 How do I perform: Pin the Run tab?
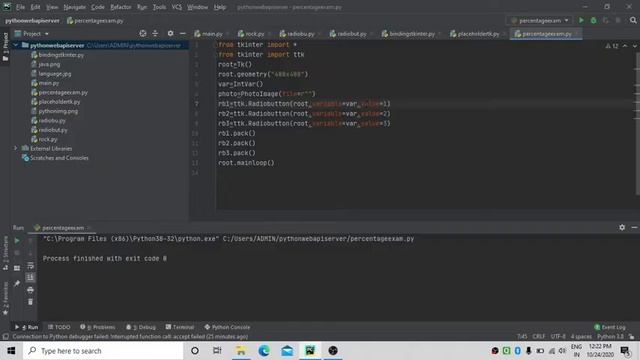[x=17, y=283]
